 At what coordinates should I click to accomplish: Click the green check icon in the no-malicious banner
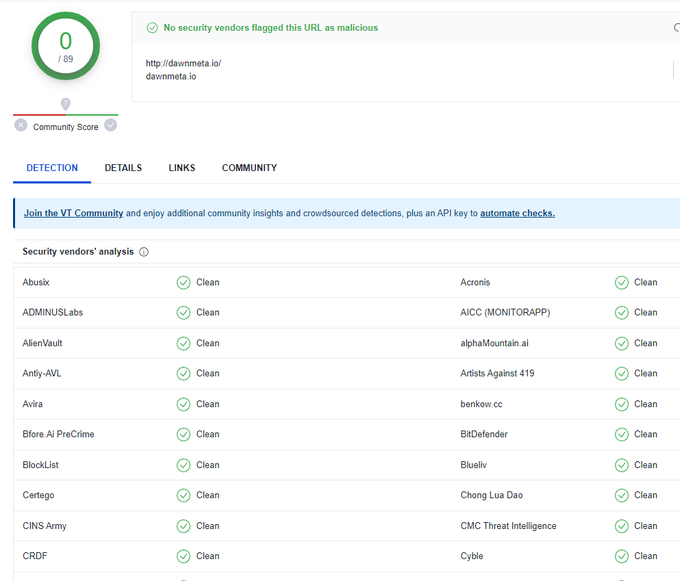coord(152,28)
